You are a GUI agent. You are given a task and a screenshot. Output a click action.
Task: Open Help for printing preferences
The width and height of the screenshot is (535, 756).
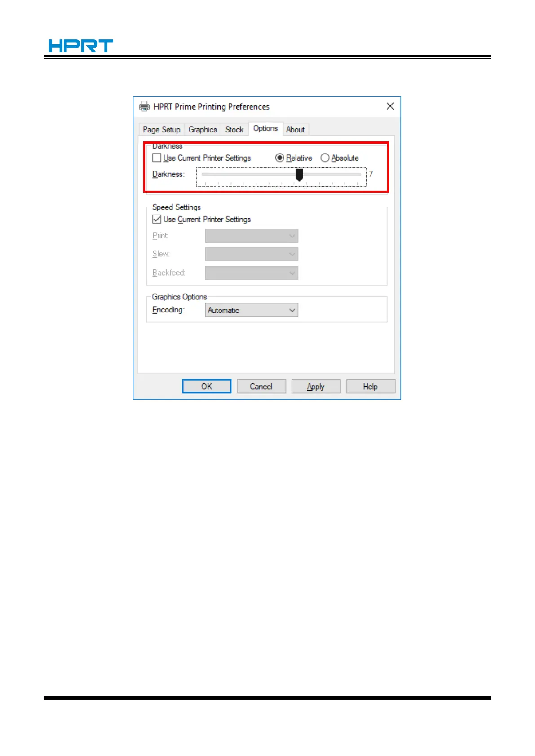pyautogui.click(x=371, y=386)
